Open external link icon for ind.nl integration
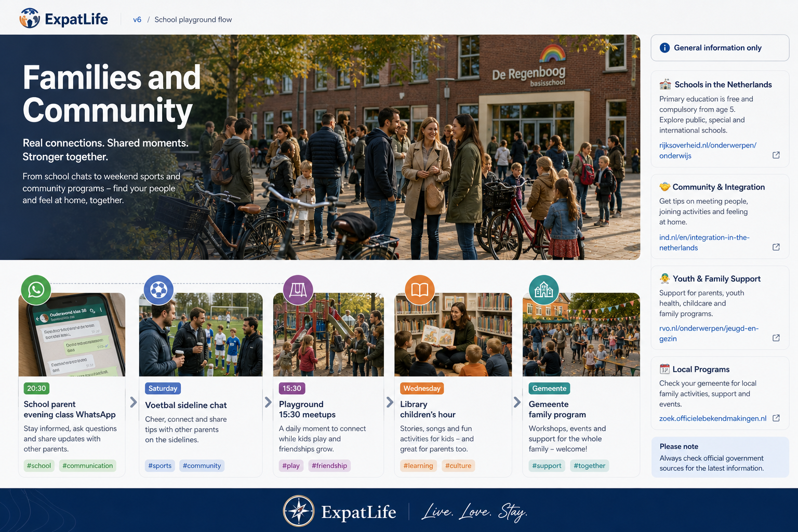This screenshot has height=532, width=798. (776, 247)
